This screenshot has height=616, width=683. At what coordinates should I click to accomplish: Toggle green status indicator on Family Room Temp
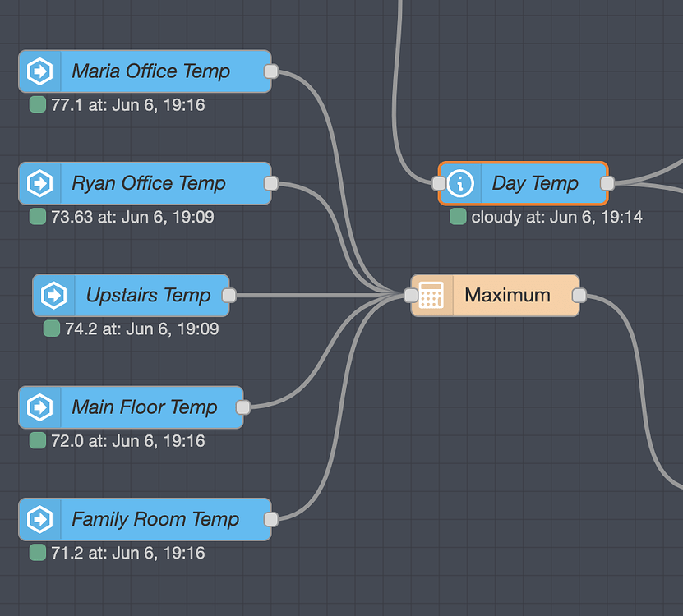[36, 553]
